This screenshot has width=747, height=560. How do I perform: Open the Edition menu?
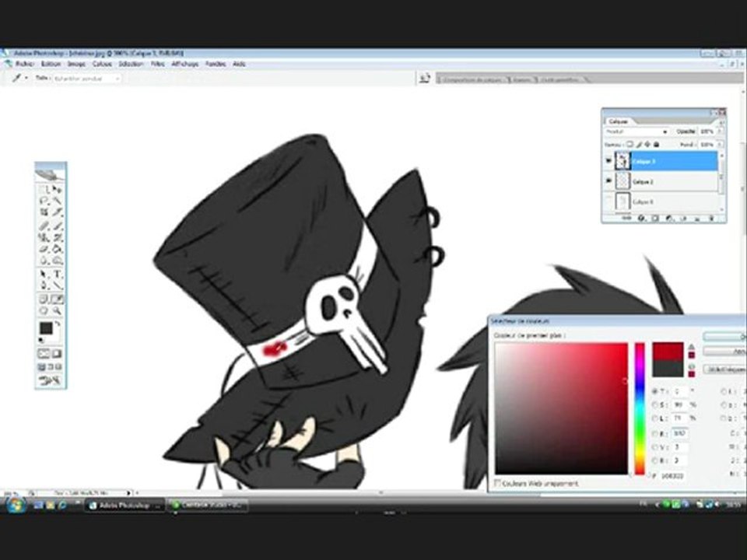[x=51, y=64]
